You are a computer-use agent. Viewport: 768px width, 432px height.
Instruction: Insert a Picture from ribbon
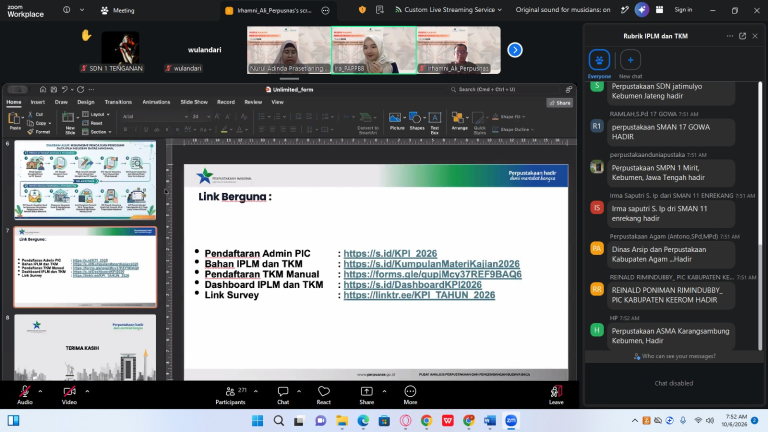[x=397, y=121]
